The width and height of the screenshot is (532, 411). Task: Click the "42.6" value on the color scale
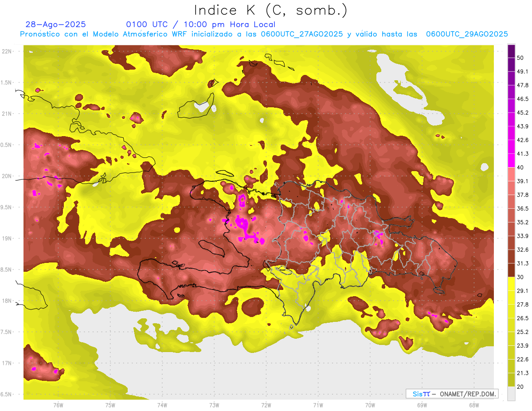click(x=523, y=140)
